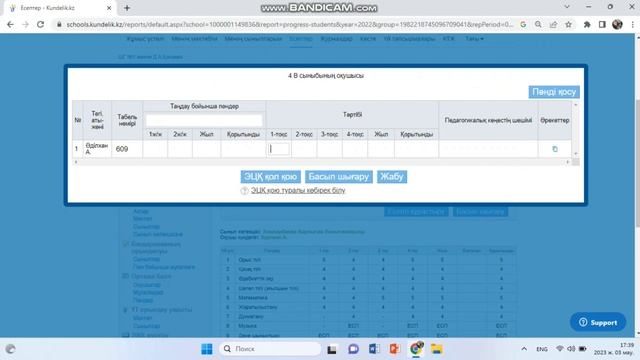Open the zoom magnifier icon in the address bar

[538, 24]
